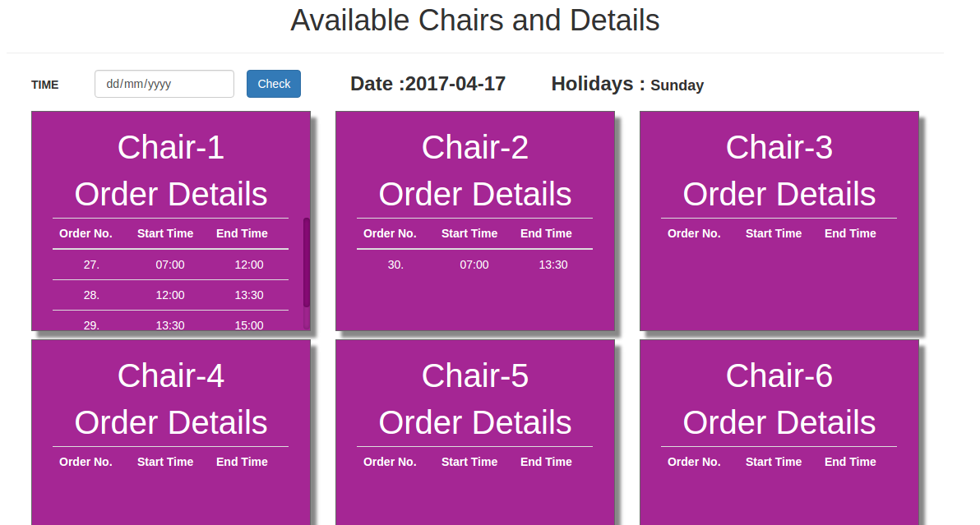This screenshot has width=980, height=525.
Task: Select order 28 row starting 12:00
Action: [x=170, y=295]
